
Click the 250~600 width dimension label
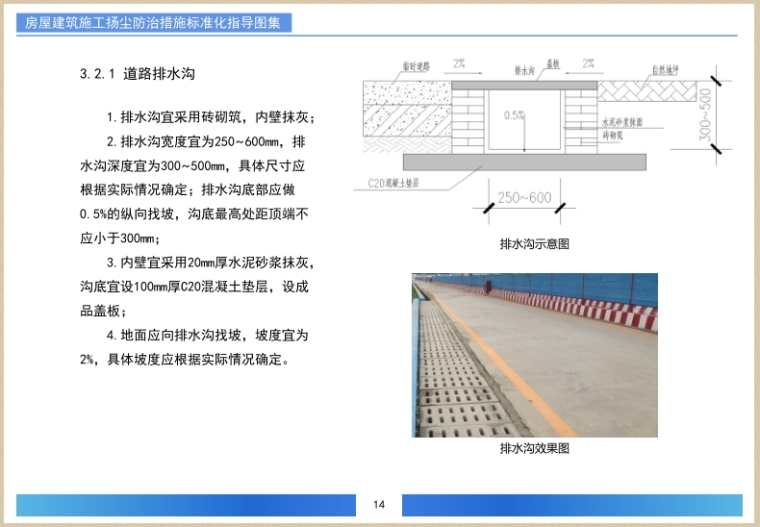point(524,199)
